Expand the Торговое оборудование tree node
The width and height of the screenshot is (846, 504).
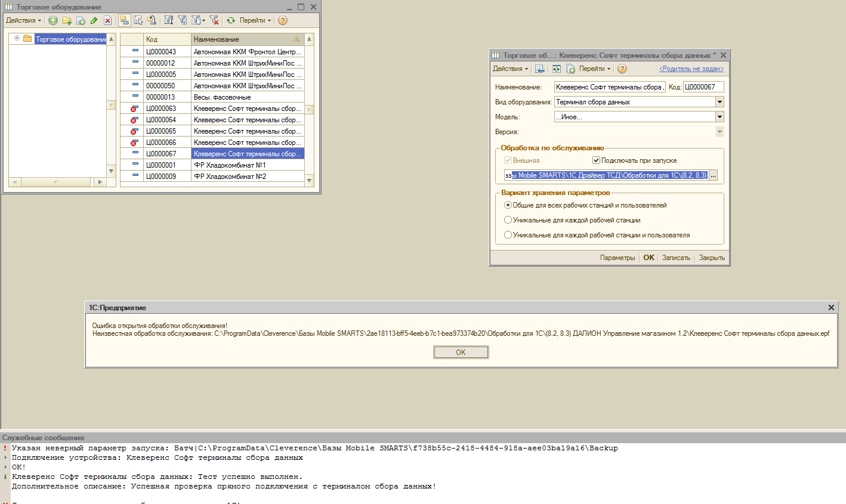(17, 38)
